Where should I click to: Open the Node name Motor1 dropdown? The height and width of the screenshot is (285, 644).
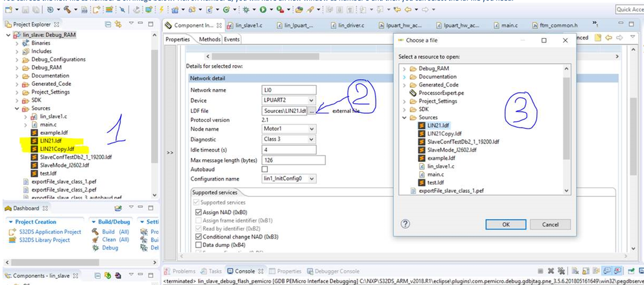(312, 129)
